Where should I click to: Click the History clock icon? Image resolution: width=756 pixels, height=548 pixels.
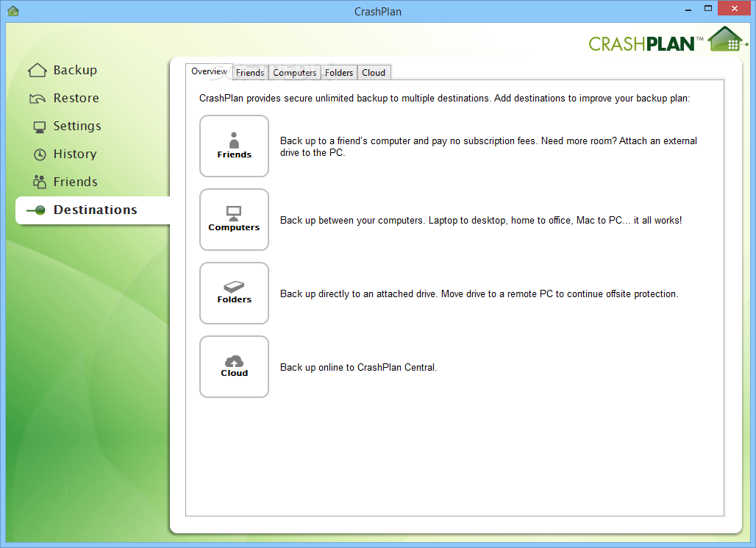[x=40, y=154]
